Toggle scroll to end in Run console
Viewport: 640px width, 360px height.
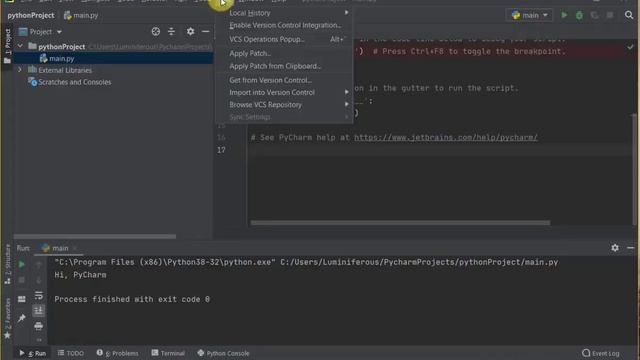point(39,311)
